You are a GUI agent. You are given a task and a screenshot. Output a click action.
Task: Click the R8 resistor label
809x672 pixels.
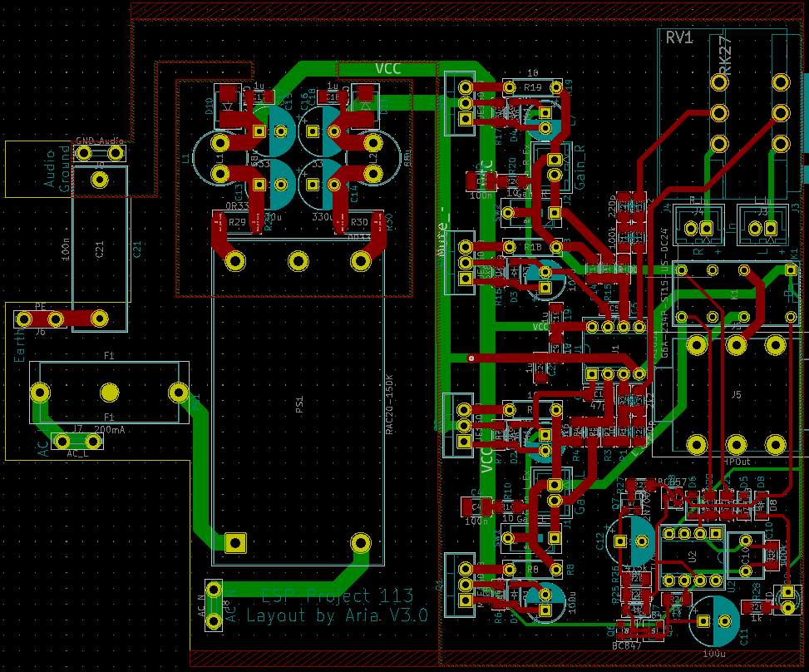532,570
